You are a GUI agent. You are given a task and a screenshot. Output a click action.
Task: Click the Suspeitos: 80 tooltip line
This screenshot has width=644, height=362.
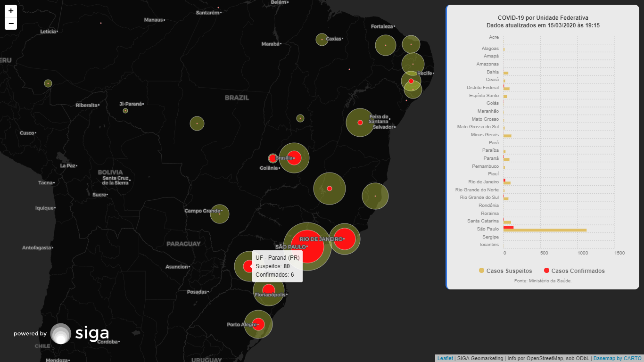[272, 266]
